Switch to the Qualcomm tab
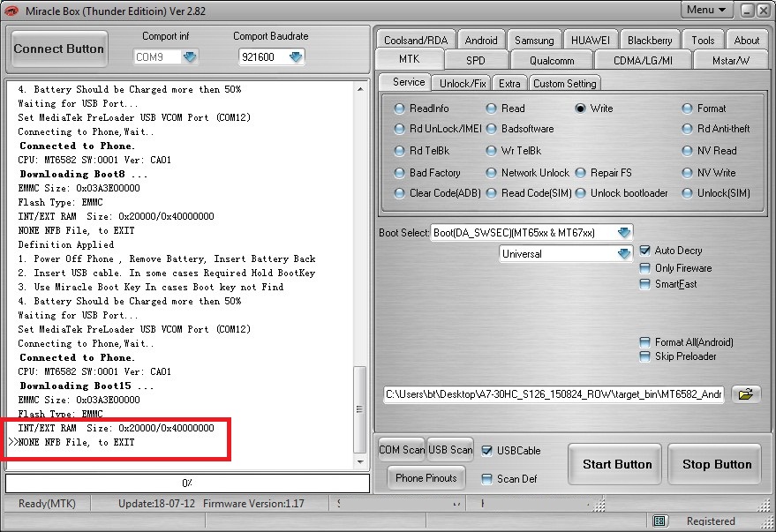The image size is (776, 532). pyautogui.click(x=552, y=60)
